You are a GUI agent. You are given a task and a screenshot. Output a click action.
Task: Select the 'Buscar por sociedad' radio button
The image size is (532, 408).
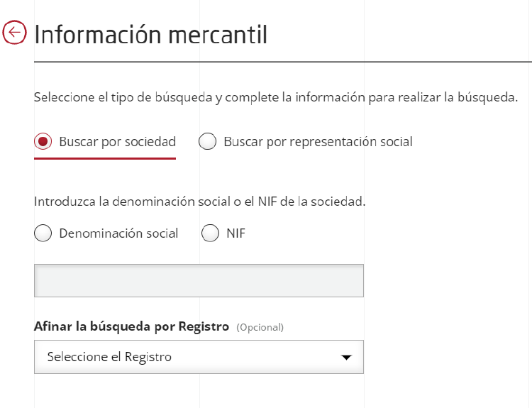pyautogui.click(x=43, y=142)
